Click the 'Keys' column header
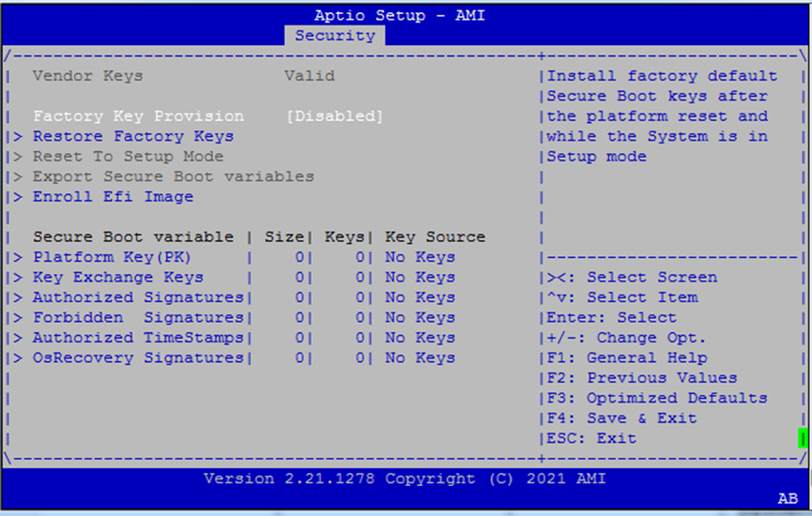Image resolution: width=812 pixels, height=516 pixels. (x=345, y=237)
